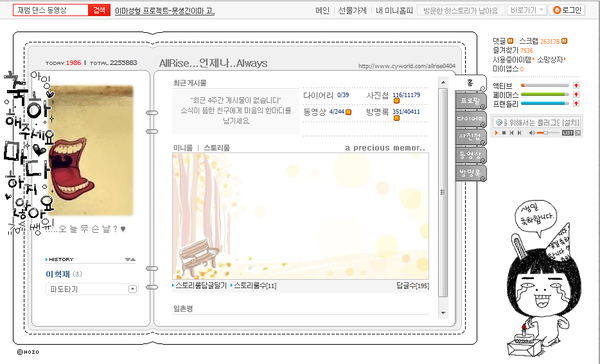Screen dimensions: 600x364
Task: Click the open-mouth profile picture
Action: pos(91,151)
